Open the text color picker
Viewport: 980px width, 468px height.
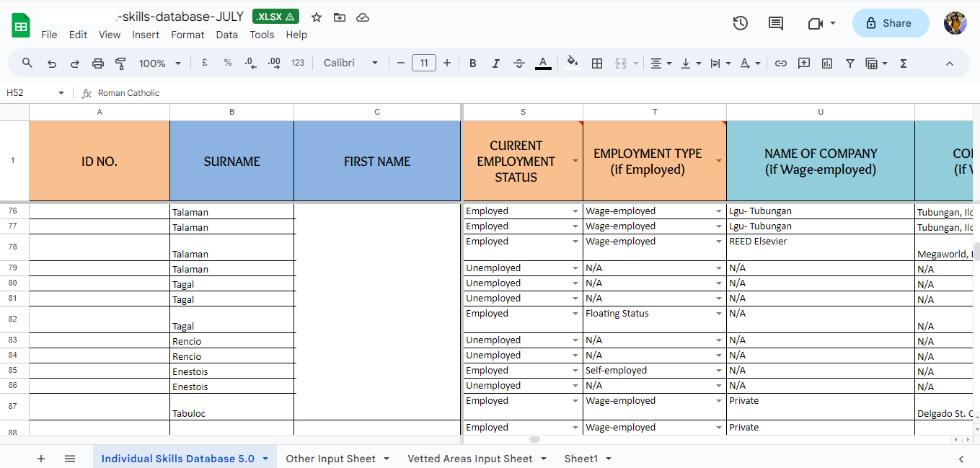coord(543,63)
